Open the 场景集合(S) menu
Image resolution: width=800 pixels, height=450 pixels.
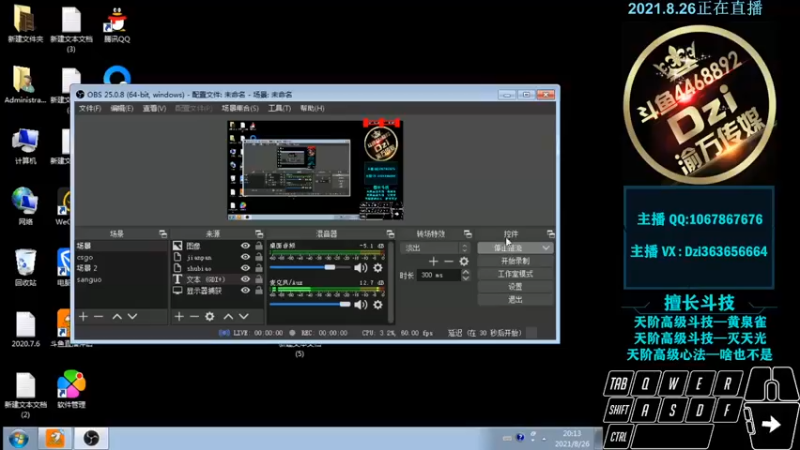[x=240, y=108]
